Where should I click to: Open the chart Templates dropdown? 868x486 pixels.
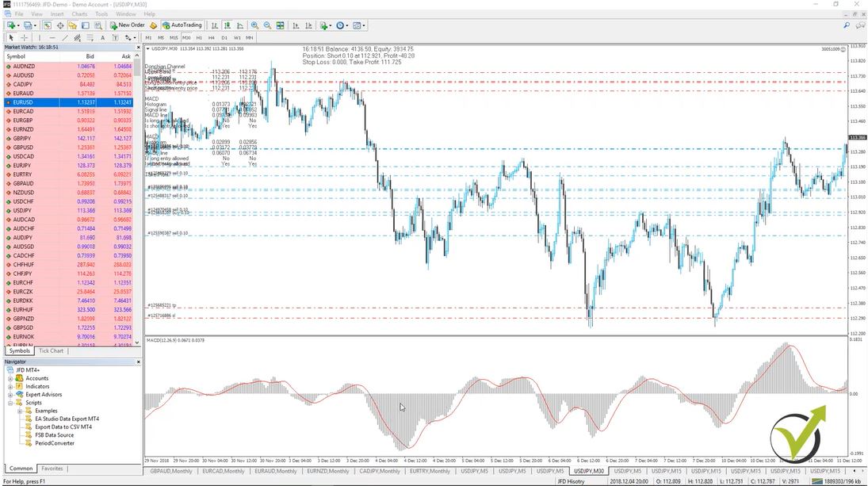[x=357, y=25]
